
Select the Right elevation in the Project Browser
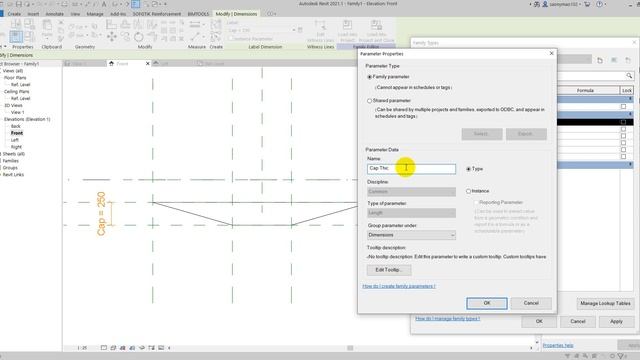coord(16,147)
